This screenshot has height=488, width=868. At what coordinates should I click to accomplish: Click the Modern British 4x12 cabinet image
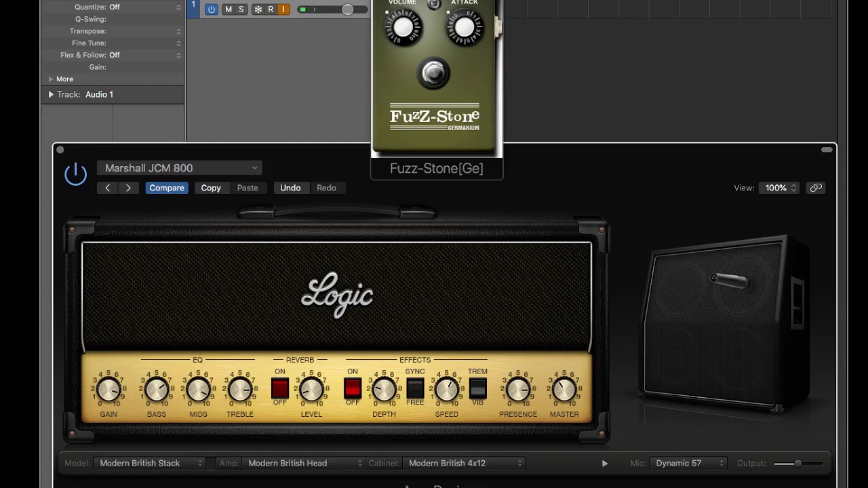726,324
